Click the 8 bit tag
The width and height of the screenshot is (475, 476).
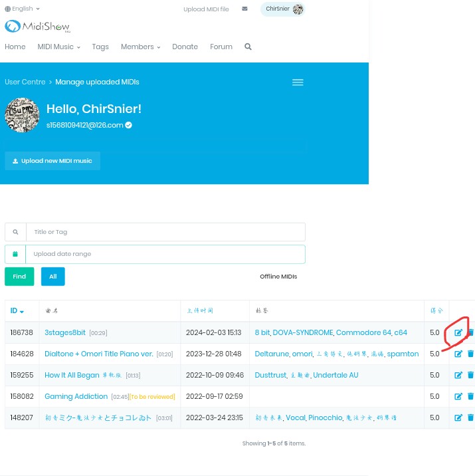click(262, 332)
